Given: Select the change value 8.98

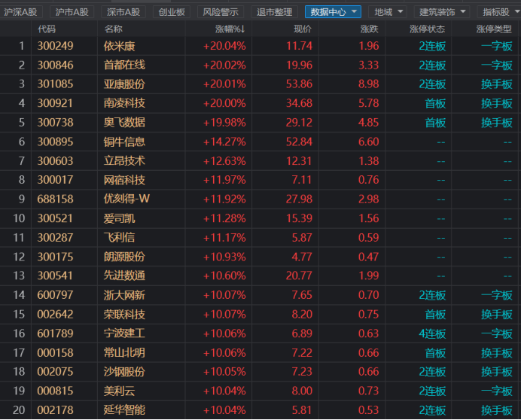Looking at the screenshot, I should click(368, 84).
